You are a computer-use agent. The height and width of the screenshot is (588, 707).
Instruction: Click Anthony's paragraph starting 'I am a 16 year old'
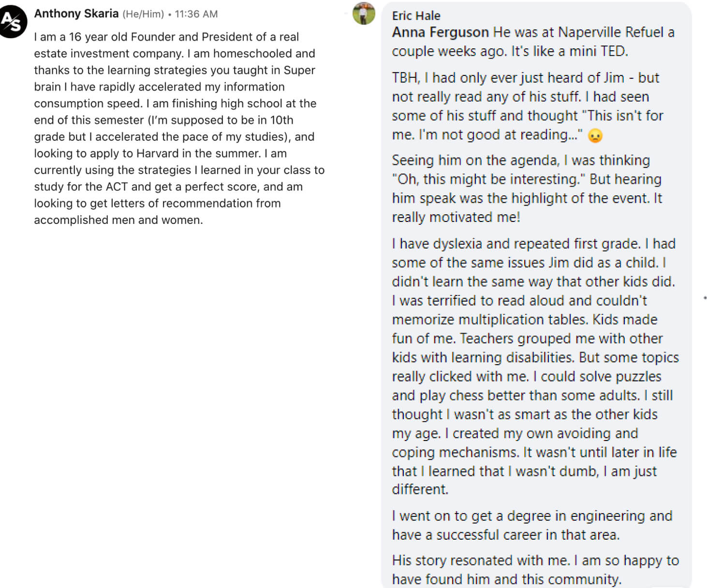(x=179, y=128)
